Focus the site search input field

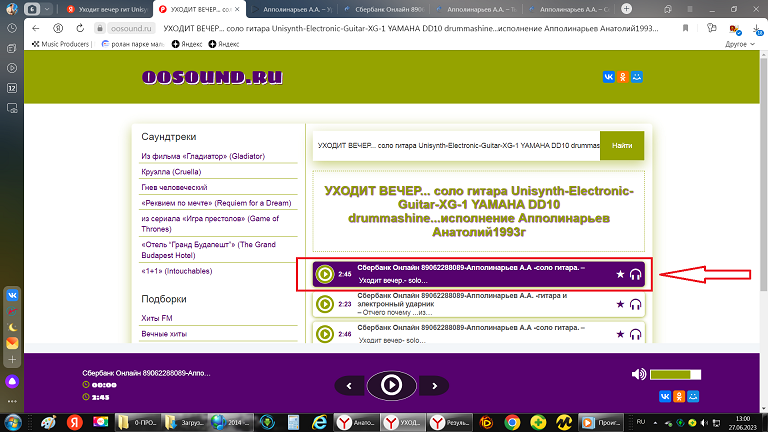[x=456, y=145]
